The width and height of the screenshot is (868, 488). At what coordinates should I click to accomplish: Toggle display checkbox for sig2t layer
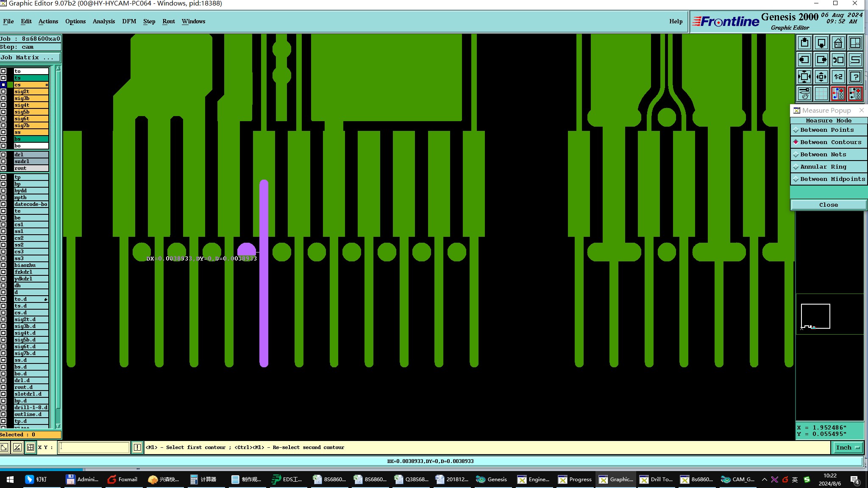point(3,91)
